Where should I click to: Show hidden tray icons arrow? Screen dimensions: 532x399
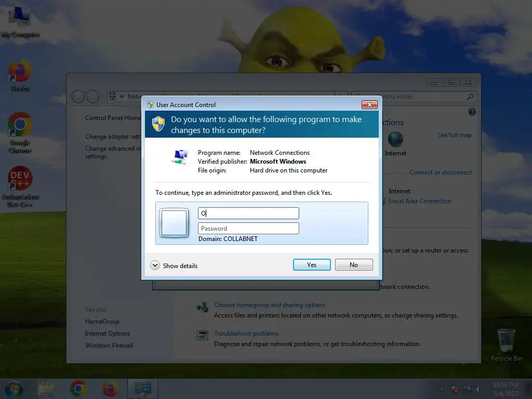coord(442,389)
